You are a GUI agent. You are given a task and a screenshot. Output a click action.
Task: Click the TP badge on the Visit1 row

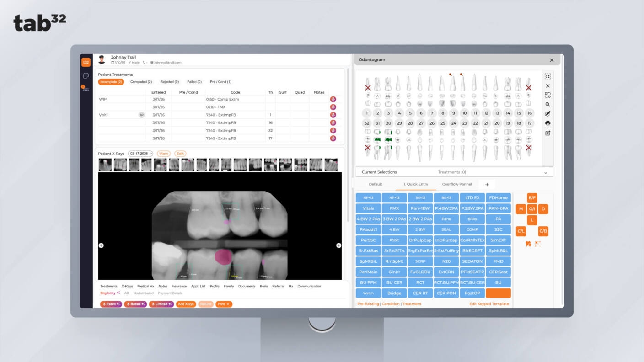(141, 115)
